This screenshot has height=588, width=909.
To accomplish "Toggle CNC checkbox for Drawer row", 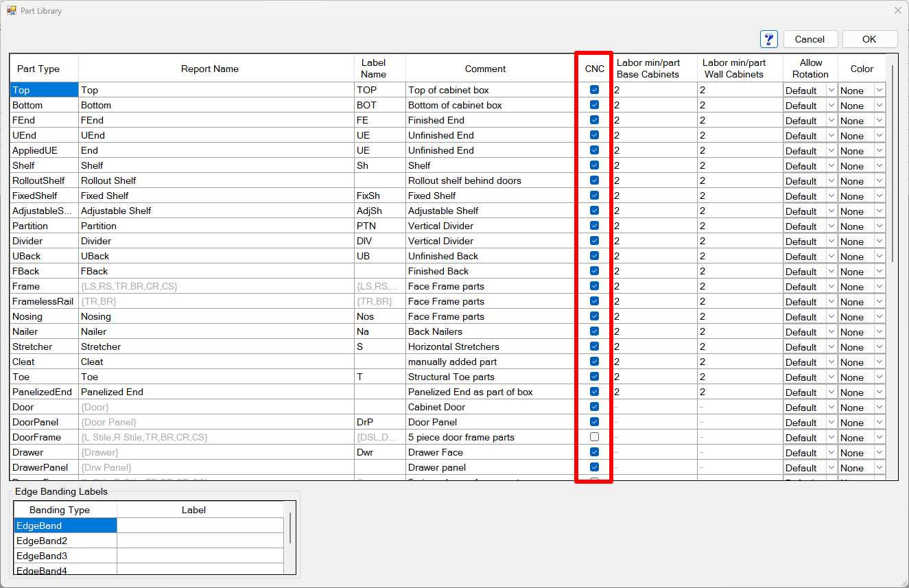I will tap(594, 452).
